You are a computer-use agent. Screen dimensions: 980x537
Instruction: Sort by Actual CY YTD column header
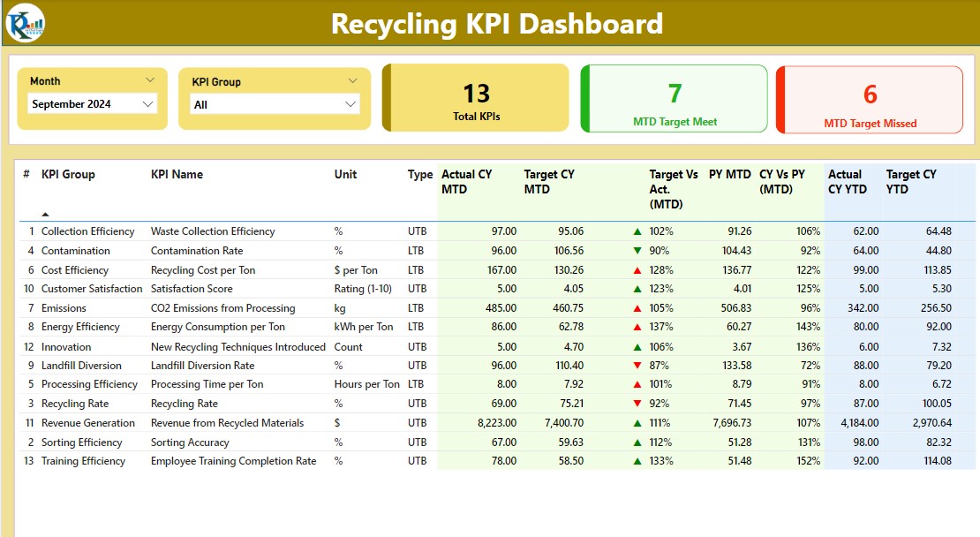tap(847, 182)
